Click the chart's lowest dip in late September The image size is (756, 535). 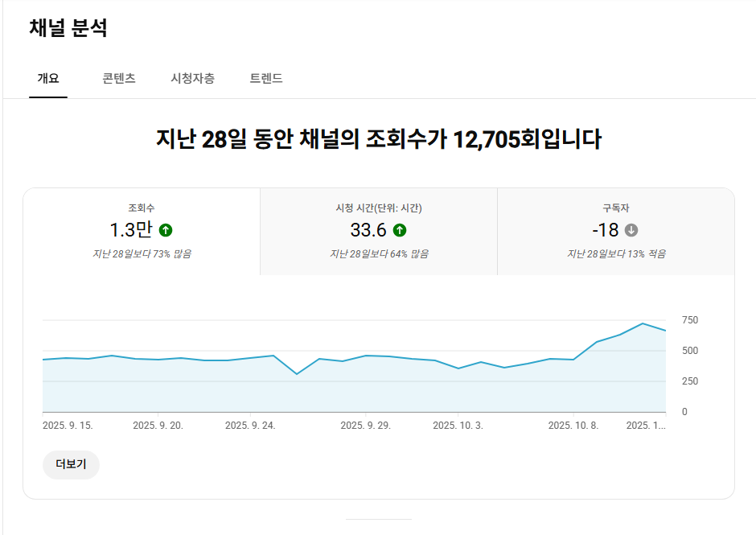pyautogui.click(x=297, y=374)
